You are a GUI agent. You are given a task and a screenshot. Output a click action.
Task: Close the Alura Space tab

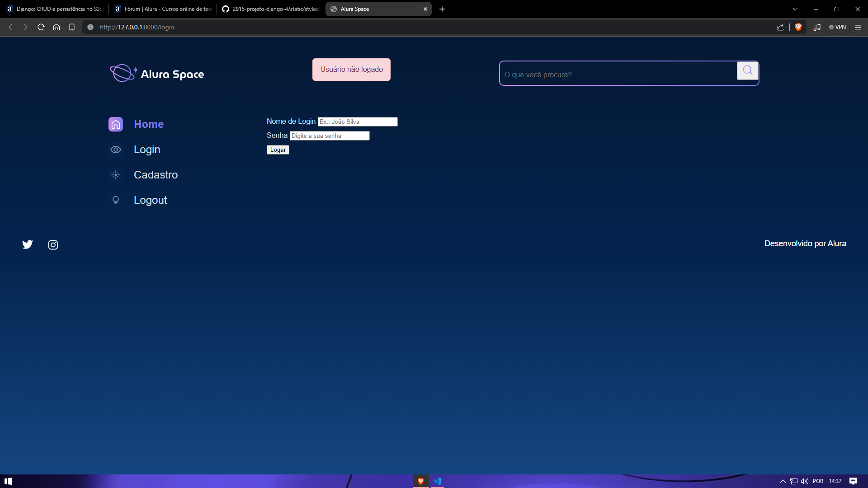click(x=425, y=9)
